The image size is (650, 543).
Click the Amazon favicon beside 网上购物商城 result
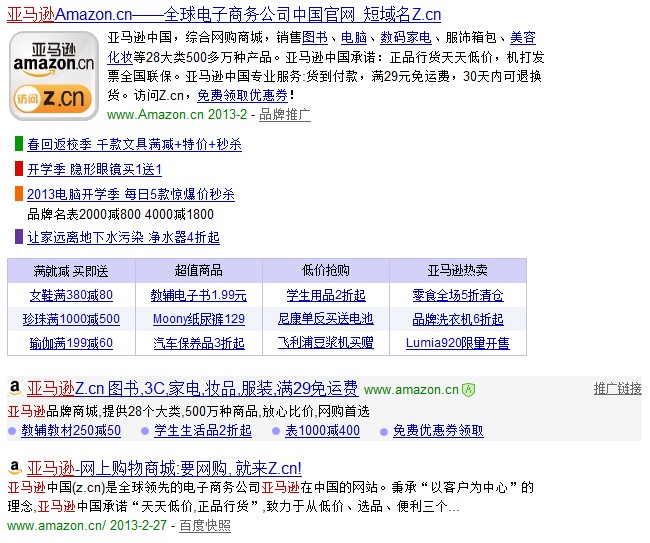[x=15, y=467]
